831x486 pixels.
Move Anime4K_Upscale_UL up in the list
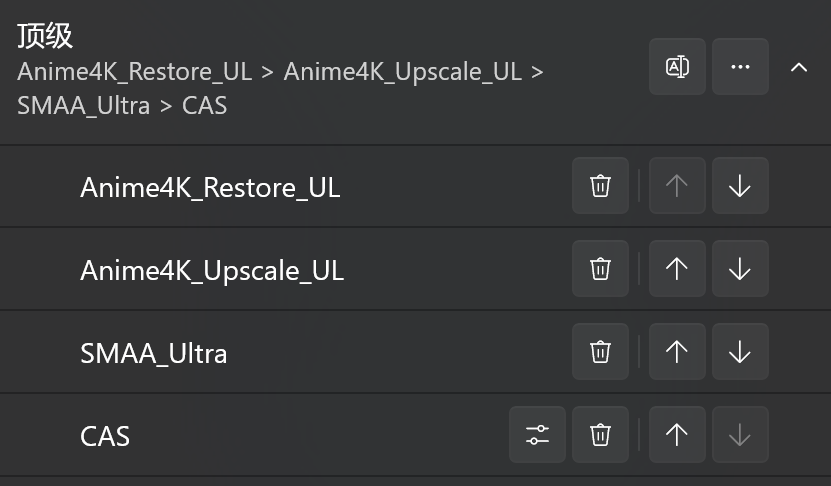point(677,269)
